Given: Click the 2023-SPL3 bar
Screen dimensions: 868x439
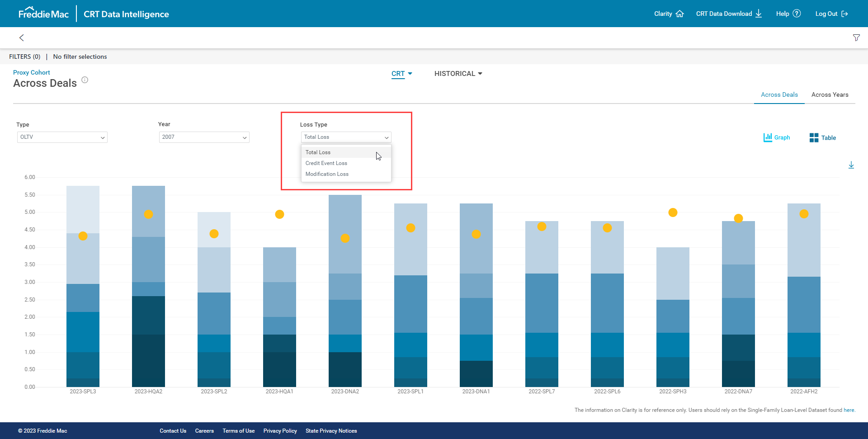Looking at the screenshot, I should [83, 287].
